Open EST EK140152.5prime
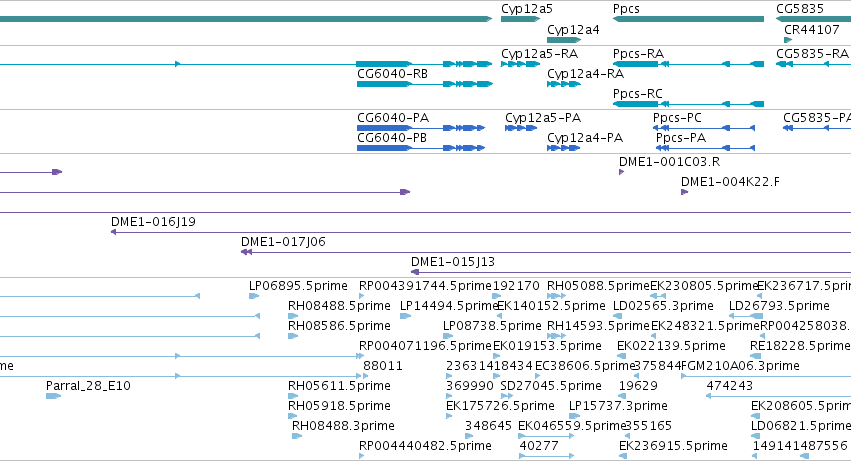This screenshot has width=851, height=461. (551, 306)
